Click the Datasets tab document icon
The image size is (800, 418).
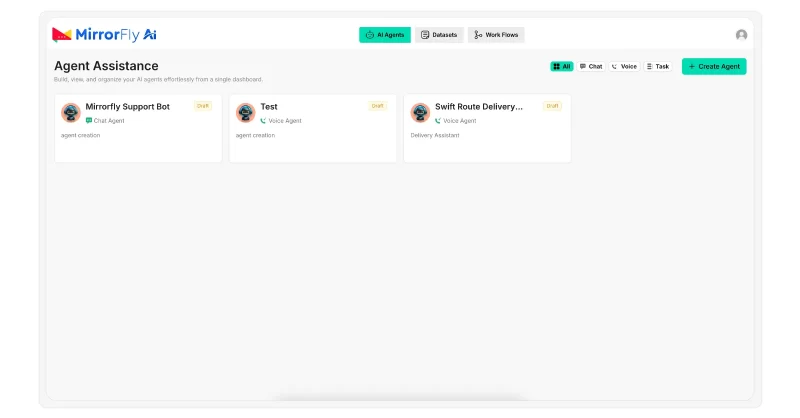pyautogui.click(x=424, y=35)
